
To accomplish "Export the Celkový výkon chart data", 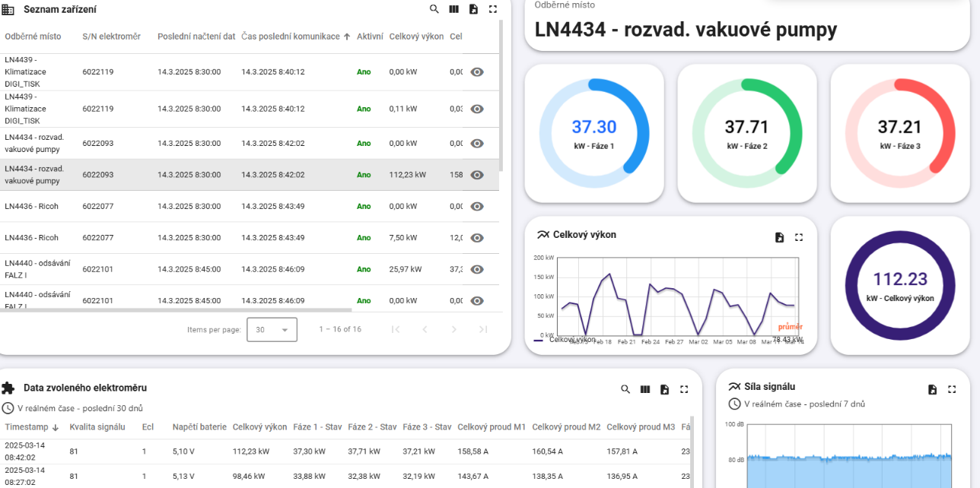I will coord(779,237).
